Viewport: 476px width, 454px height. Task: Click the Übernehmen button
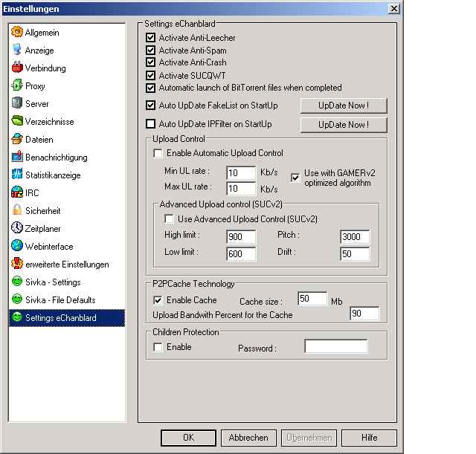coord(309,438)
